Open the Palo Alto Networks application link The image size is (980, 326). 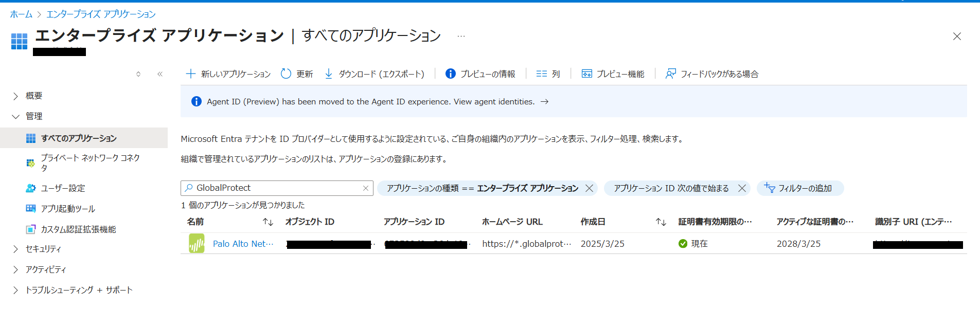click(243, 244)
